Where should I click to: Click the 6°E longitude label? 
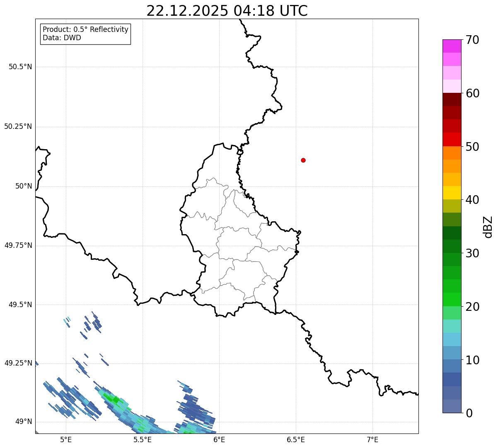[219, 439]
